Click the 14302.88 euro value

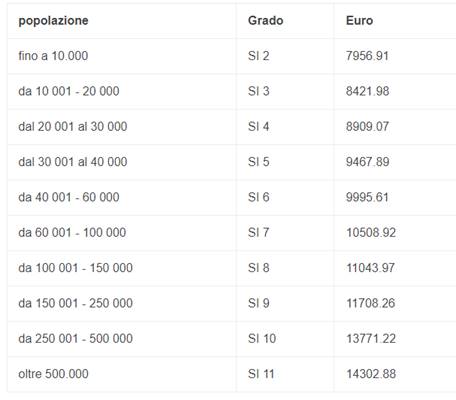tap(371, 374)
